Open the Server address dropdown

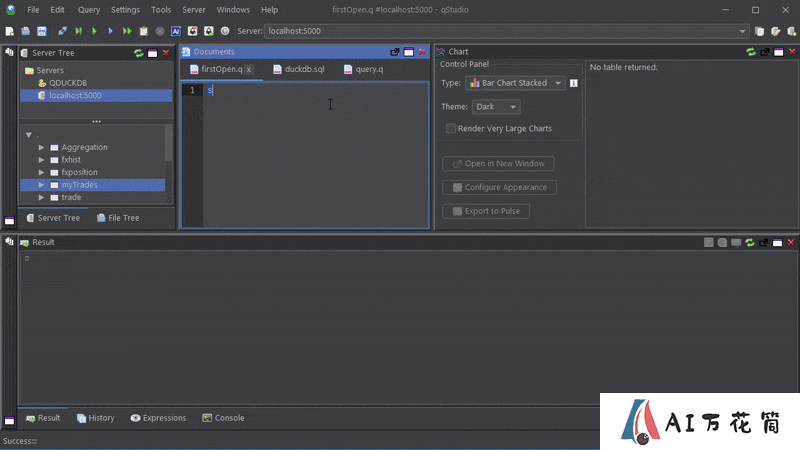pos(742,31)
